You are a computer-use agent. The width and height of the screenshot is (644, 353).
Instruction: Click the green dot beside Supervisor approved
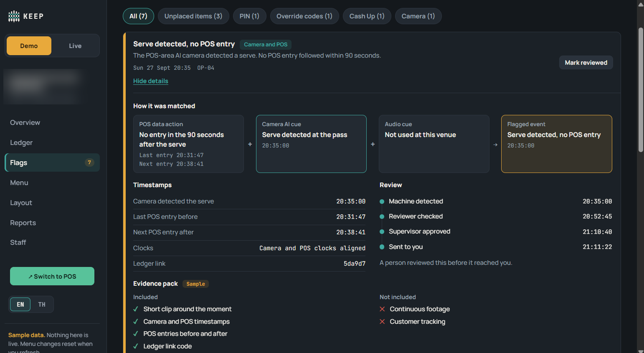coord(382,231)
